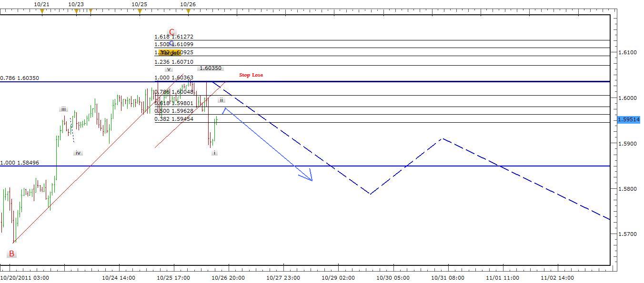Select the 10/21 yellow timeline marker
This screenshot has width=644, height=283.
43,9
